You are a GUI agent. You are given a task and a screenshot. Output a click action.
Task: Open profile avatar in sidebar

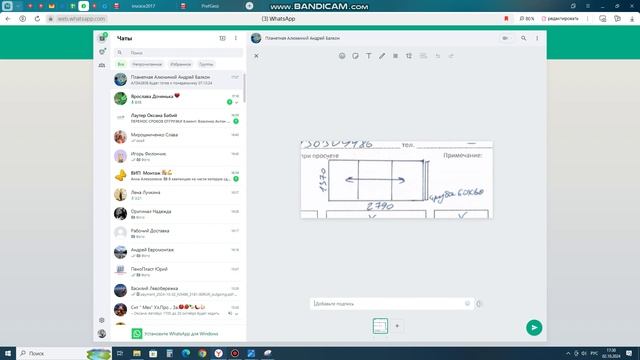pos(102,334)
